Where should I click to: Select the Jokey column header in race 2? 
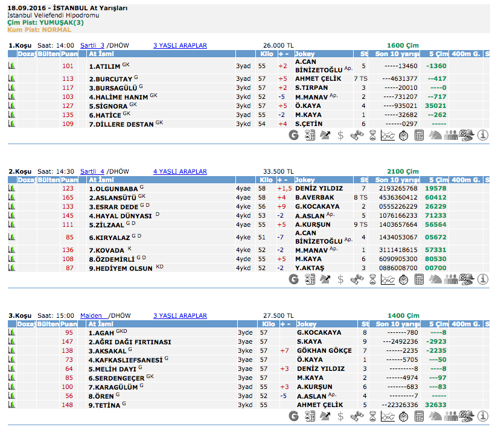point(306,180)
